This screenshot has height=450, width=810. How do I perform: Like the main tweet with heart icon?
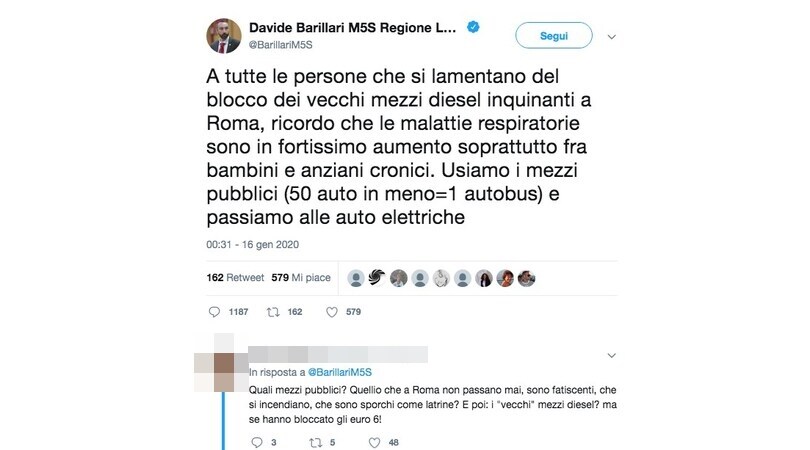coord(332,312)
